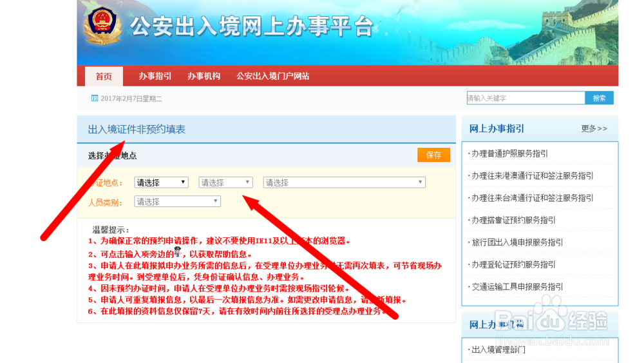
Task: Open 旅行团出入境申报服务指引 link
Action: 516,242
